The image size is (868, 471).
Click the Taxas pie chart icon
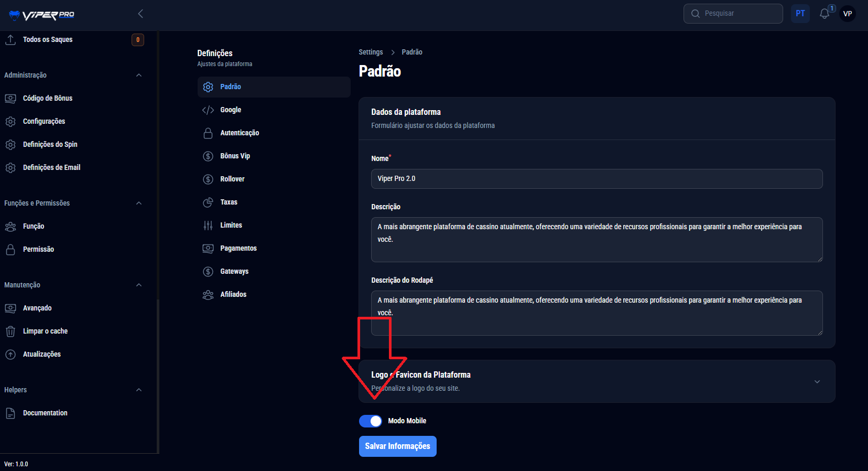[208, 202]
